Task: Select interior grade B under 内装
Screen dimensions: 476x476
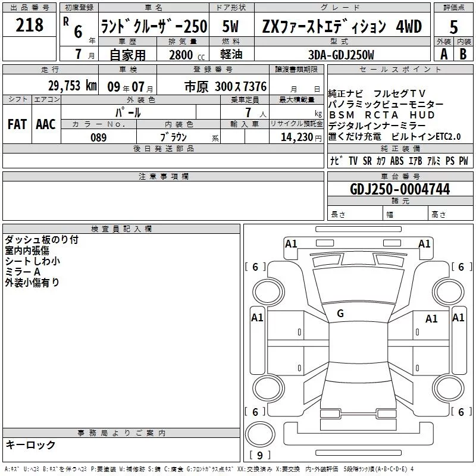Action: pyautogui.click(x=463, y=54)
